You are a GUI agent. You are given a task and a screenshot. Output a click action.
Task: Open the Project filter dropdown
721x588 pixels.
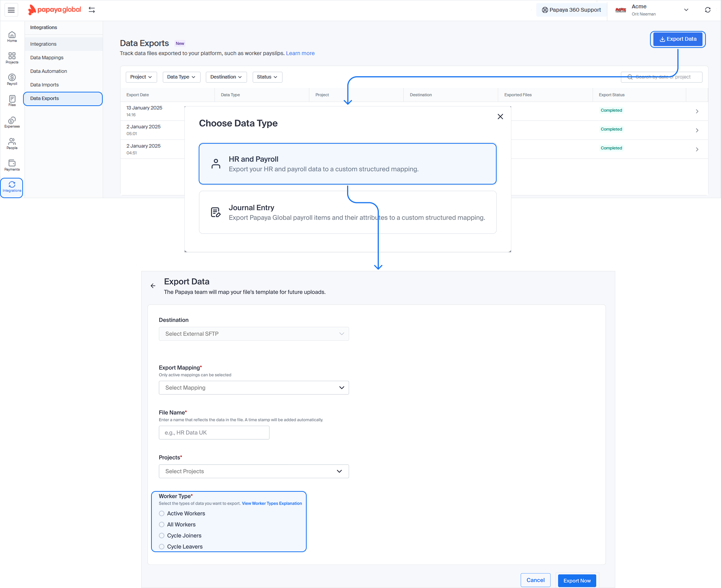point(141,77)
